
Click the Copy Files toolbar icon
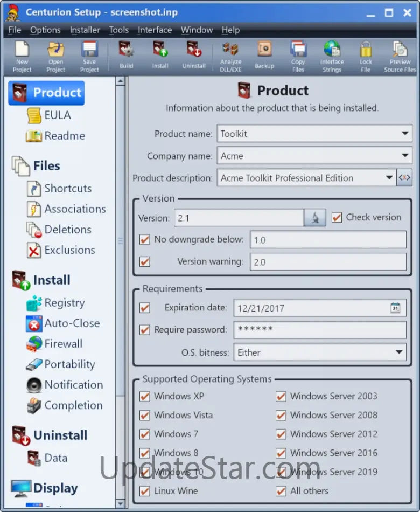(x=298, y=57)
